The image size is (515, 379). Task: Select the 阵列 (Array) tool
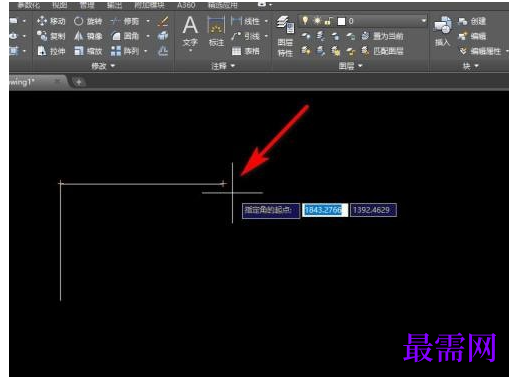(125, 51)
